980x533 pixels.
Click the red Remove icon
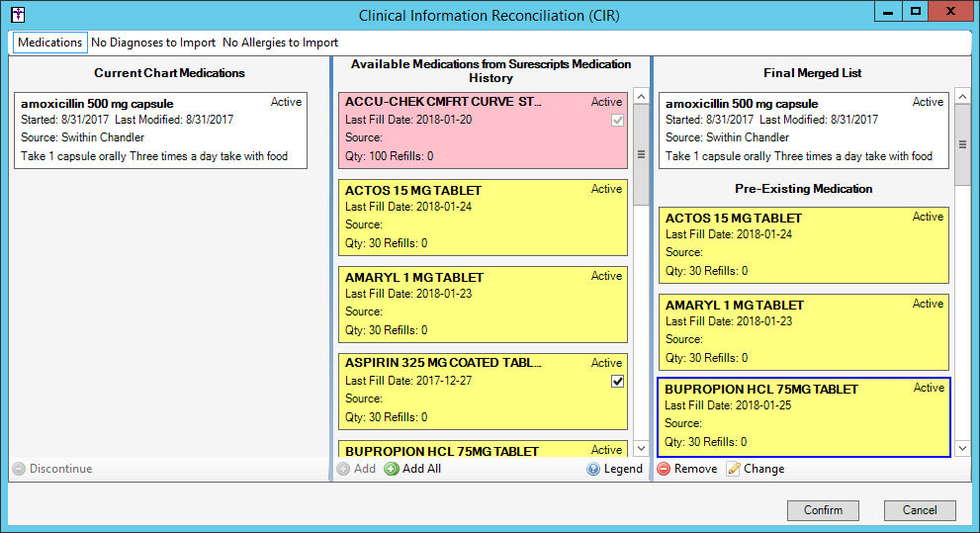pos(664,469)
